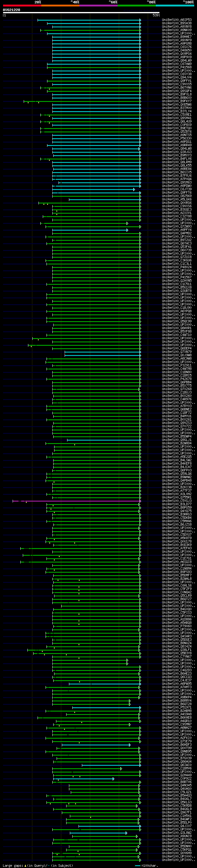Screen dimensions: 197x868
Task: Click hit label UniRef100_B8MMY4
Action: point(177,701)
